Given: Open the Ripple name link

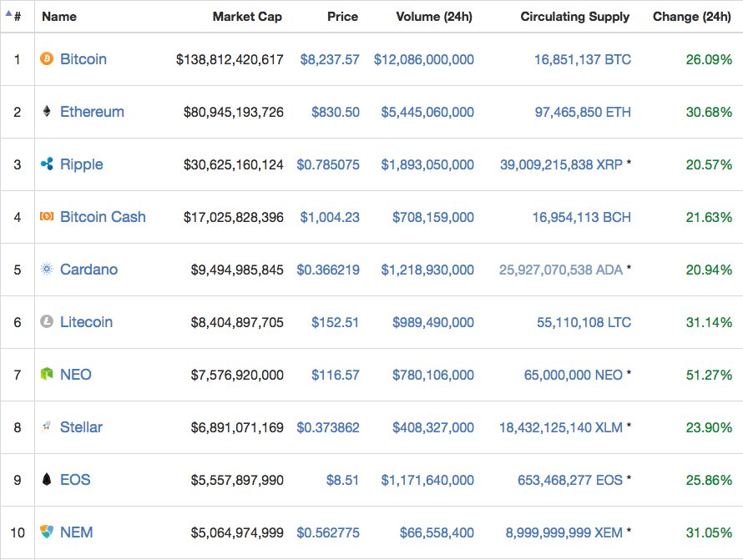Looking at the screenshot, I should (82, 164).
